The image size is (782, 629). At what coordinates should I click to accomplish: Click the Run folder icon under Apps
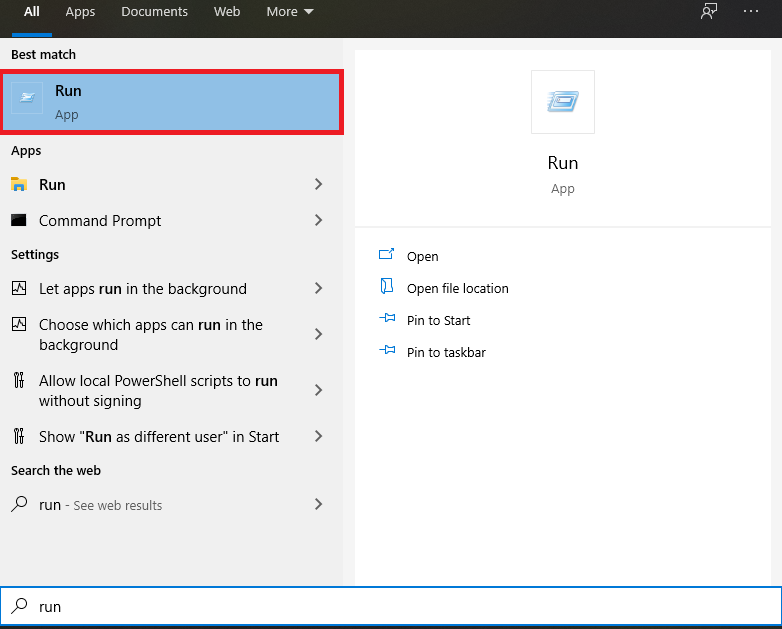(x=19, y=185)
